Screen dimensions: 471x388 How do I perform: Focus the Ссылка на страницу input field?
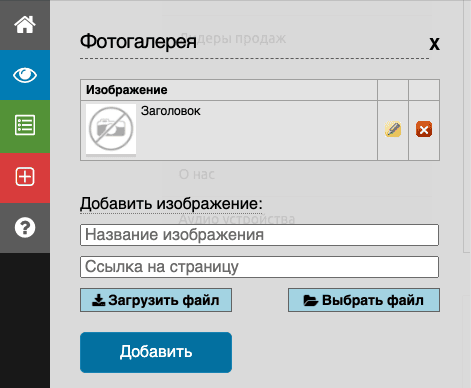coord(259,267)
